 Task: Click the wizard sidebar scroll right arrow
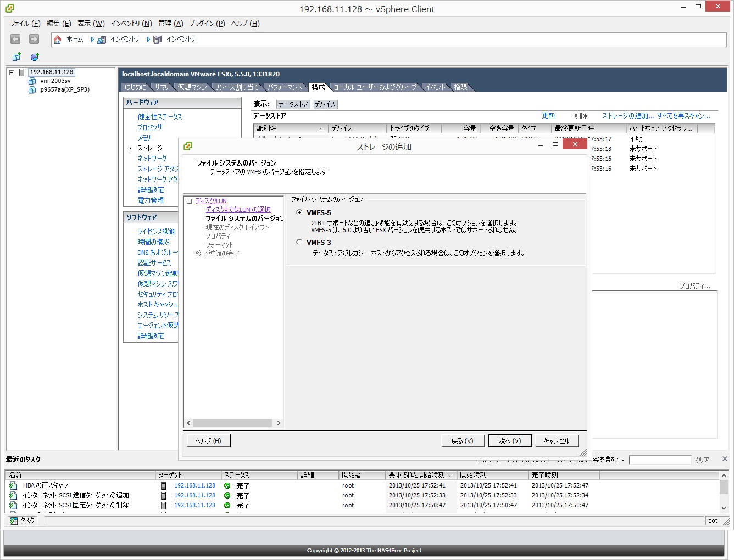click(x=279, y=423)
